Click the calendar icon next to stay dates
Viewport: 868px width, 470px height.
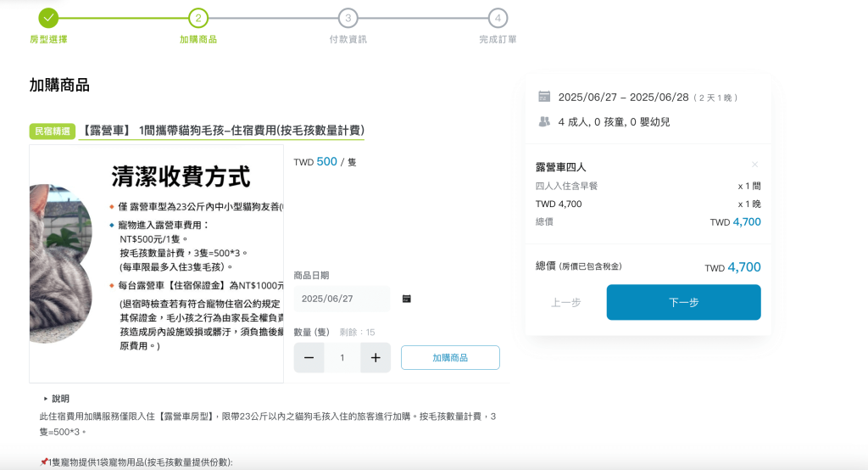pyautogui.click(x=544, y=97)
